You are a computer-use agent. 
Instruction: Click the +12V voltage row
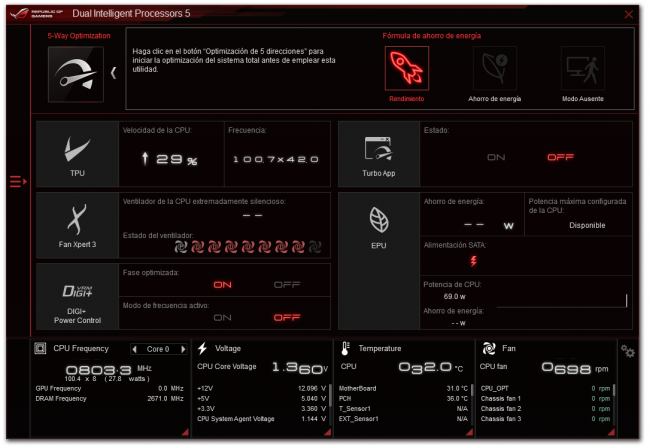tap(262, 389)
